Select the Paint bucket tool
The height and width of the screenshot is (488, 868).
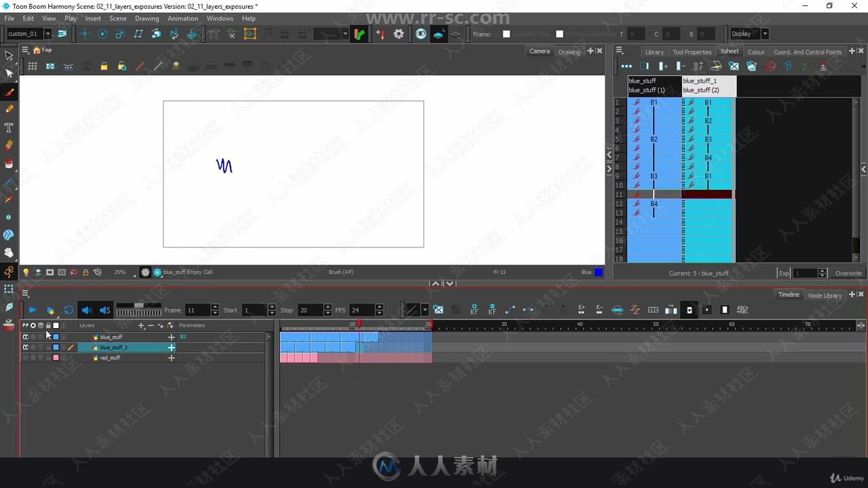point(9,163)
